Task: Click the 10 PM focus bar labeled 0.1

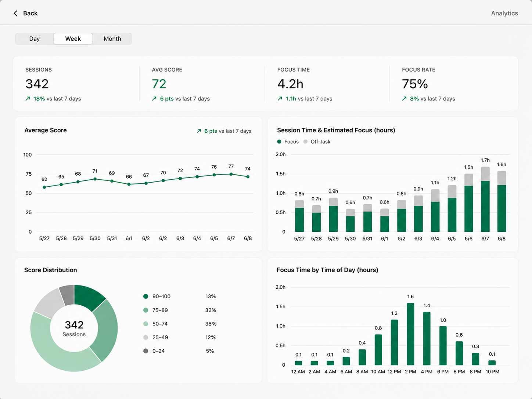Action: click(x=492, y=363)
